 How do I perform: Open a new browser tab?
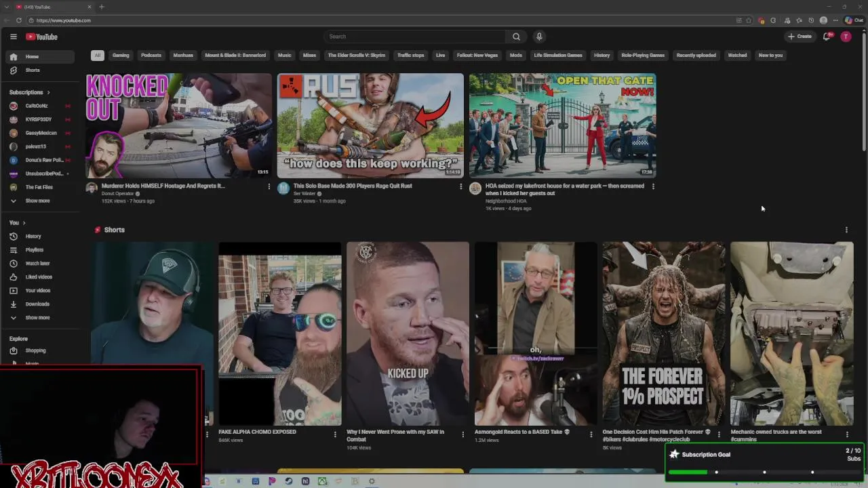[x=102, y=7]
